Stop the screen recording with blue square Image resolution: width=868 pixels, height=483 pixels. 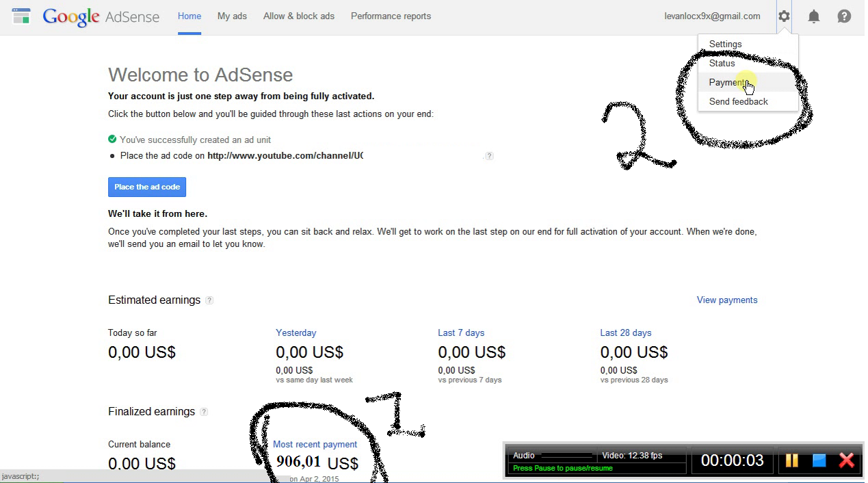coord(819,460)
